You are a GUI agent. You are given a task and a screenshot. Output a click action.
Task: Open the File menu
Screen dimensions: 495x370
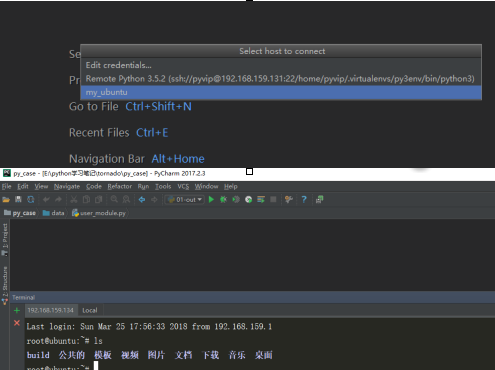(x=7, y=186)
